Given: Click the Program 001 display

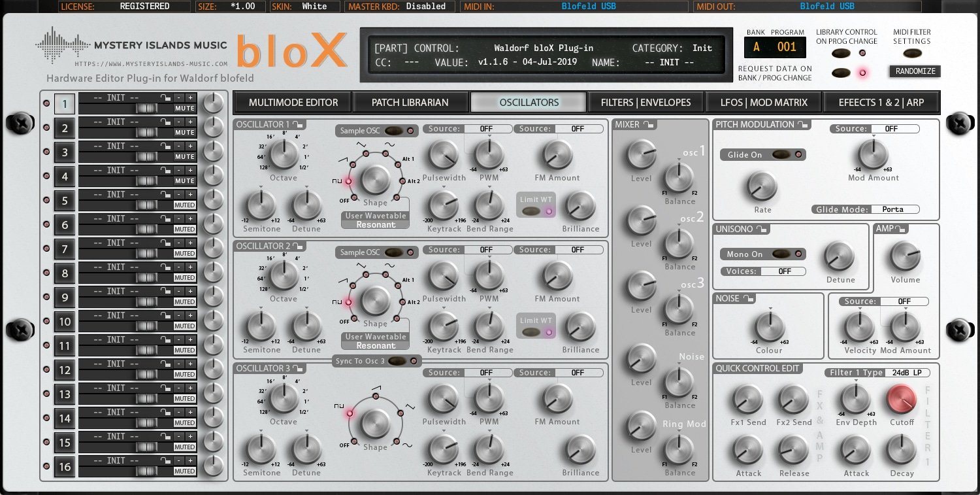Looking at the screenshot, I should (787, 47).
